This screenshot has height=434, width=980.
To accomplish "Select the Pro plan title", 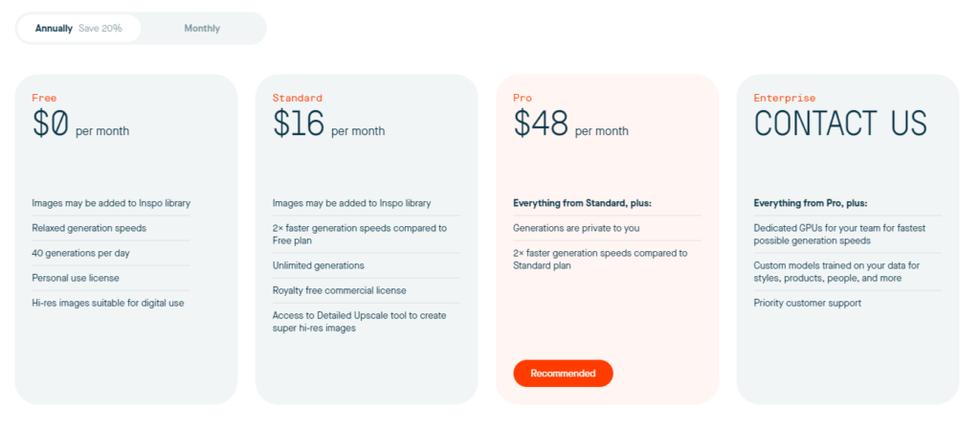I will 523,98.
